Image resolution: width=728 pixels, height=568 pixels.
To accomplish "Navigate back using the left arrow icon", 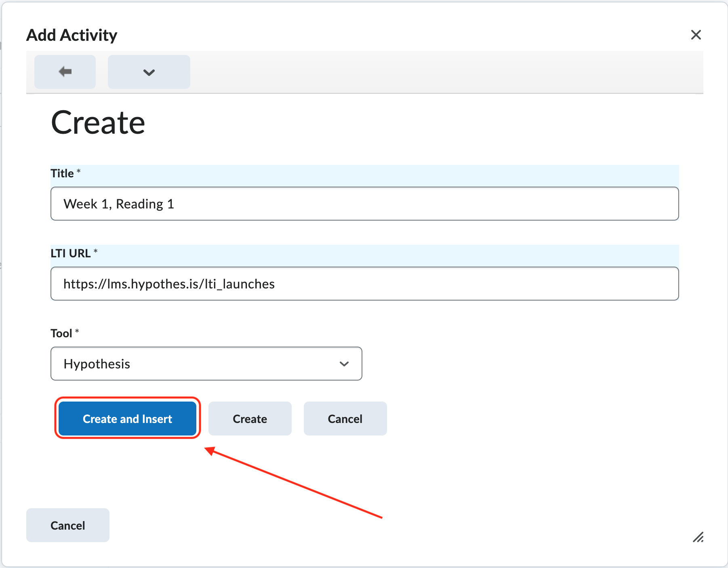I will click(65, 72).
